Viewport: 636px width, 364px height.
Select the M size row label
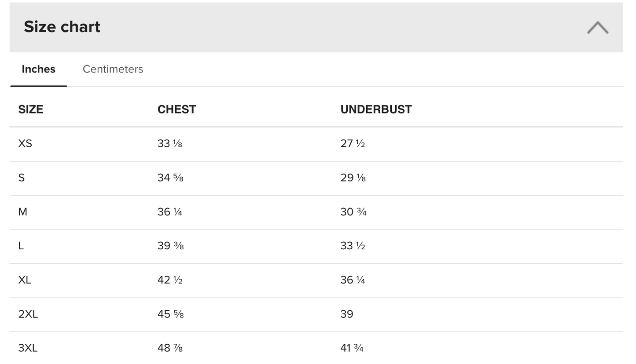click(x=22, y=212)
